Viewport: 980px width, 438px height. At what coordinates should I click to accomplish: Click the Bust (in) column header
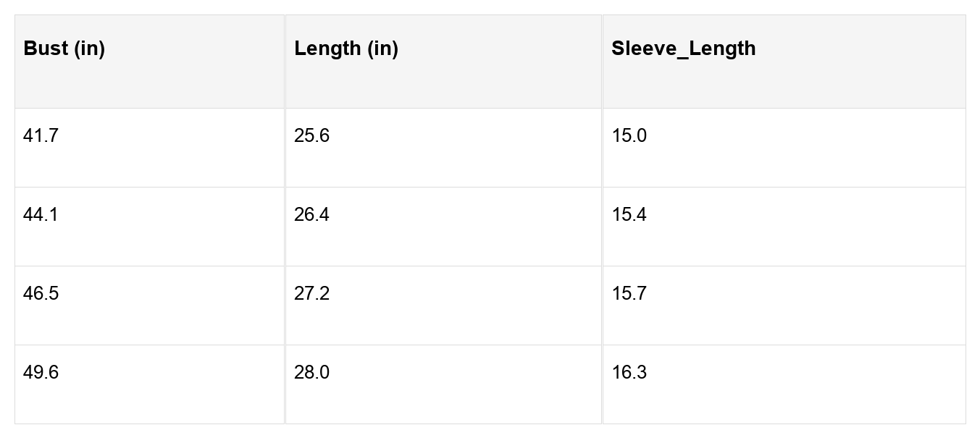click(64, 49)
